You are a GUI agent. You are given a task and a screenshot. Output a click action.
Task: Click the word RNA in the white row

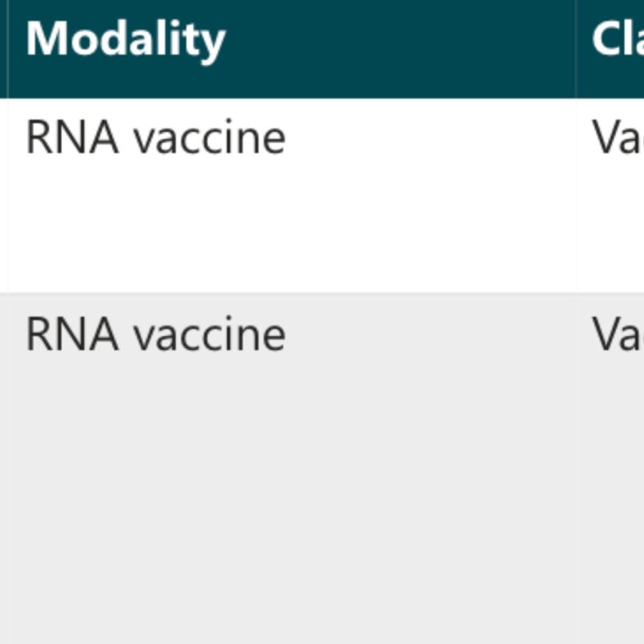(x=72, y=137)
